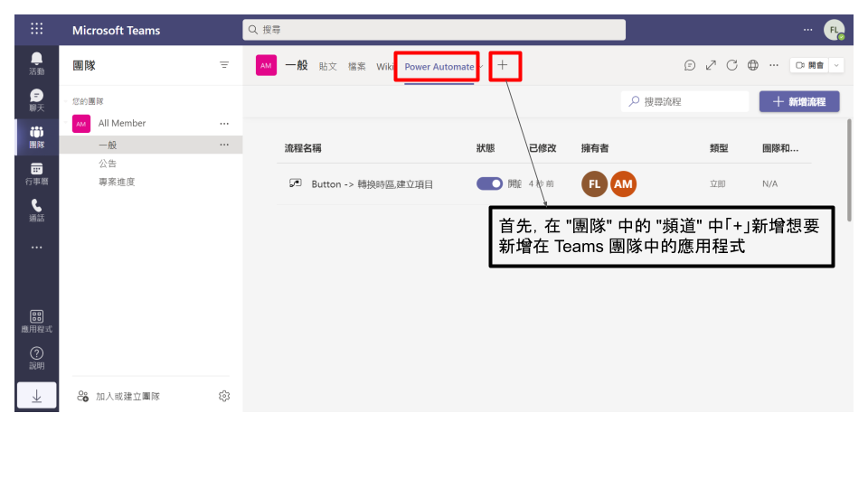The width and height of the screenshot is (868, 488).
Task: Click the AM channel avatar icon
Action: (x=266, y=65)
